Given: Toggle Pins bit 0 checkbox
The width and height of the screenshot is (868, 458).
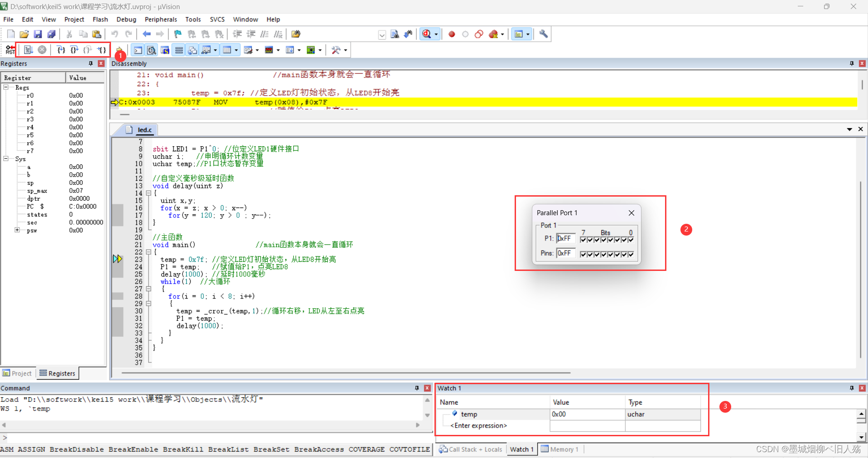Looking at the screenshot, I should coord(631,254).
